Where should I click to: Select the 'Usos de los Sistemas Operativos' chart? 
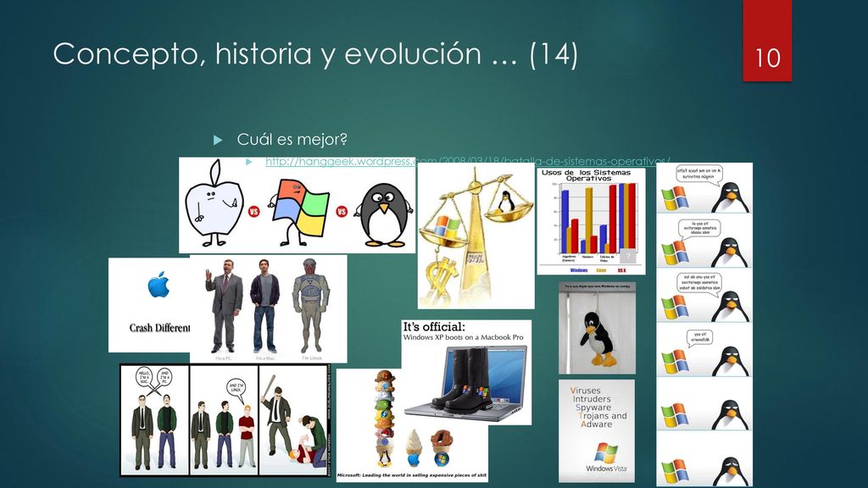pos(591,221)
